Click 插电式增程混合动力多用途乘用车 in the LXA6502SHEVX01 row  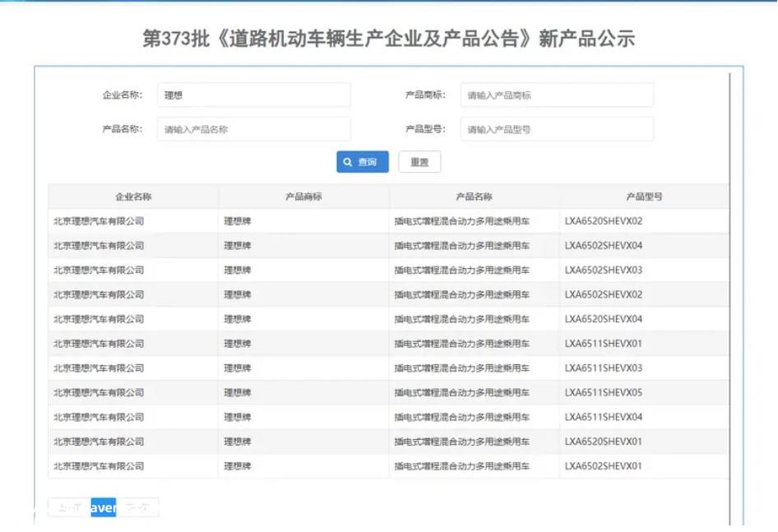point(461,466)
